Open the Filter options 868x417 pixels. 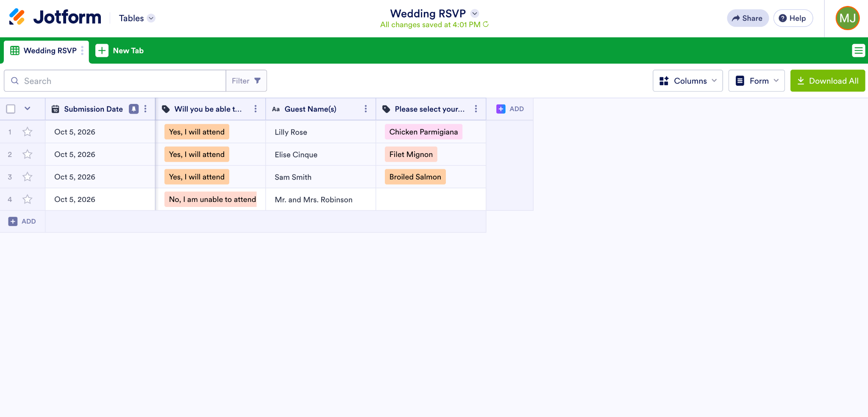click(x=246, y=81)
